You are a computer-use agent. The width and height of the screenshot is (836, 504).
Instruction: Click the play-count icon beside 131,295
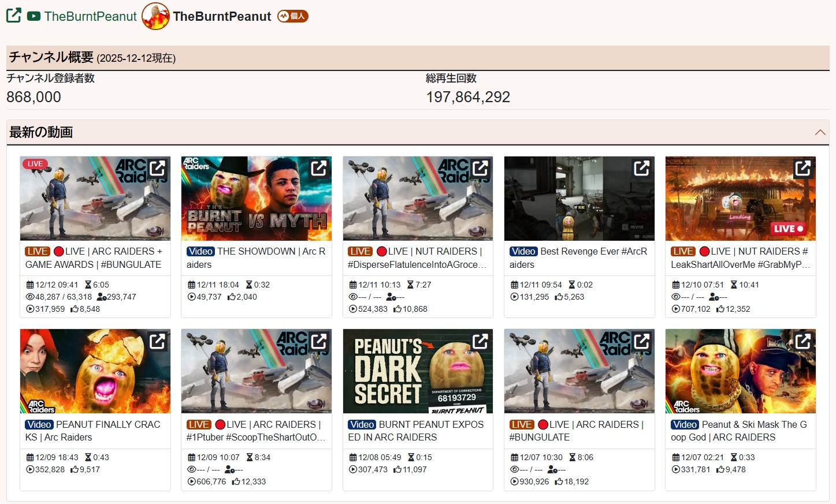click(514, 297)
